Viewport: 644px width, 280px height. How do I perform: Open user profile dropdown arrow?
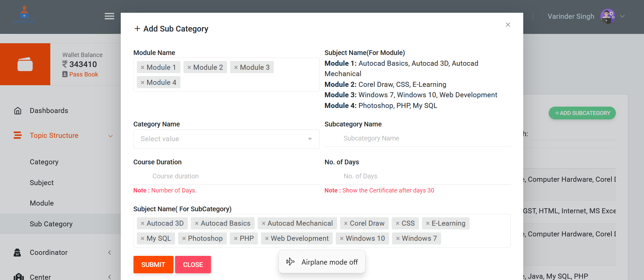[x=623, y=16]
